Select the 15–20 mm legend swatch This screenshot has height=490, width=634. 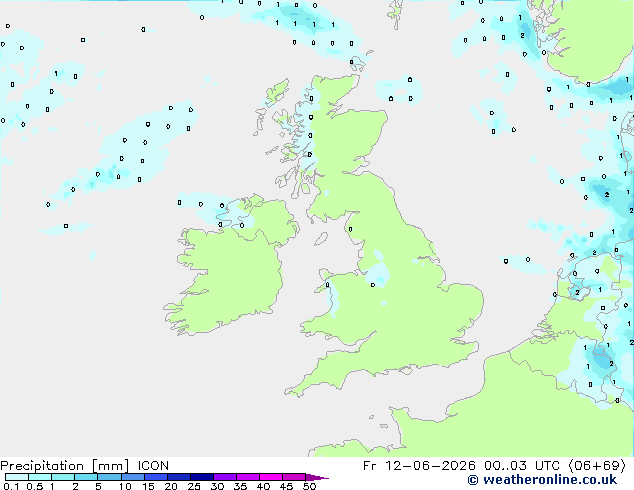[156, 477]
